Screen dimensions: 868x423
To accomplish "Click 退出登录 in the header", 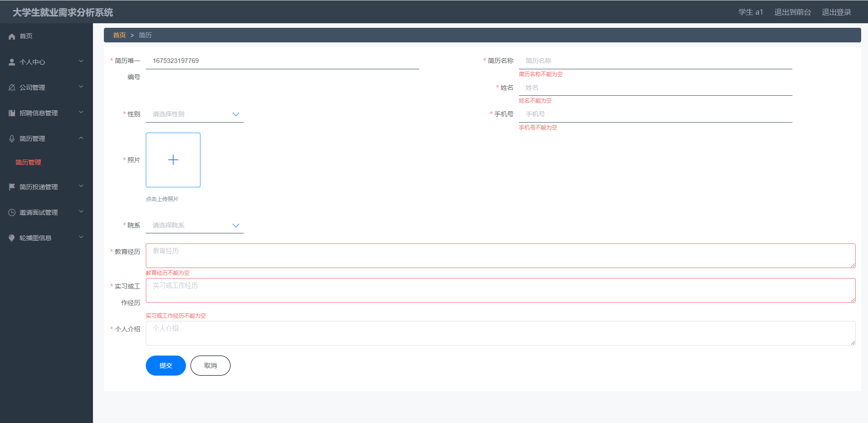I will tap(837, 12).
